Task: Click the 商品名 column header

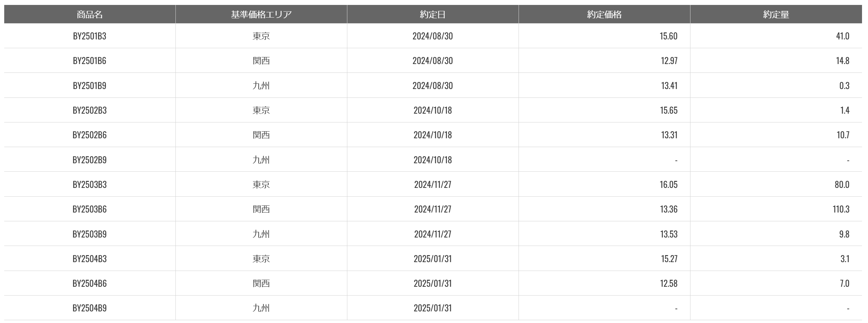Action: click(x=90, y=14)
